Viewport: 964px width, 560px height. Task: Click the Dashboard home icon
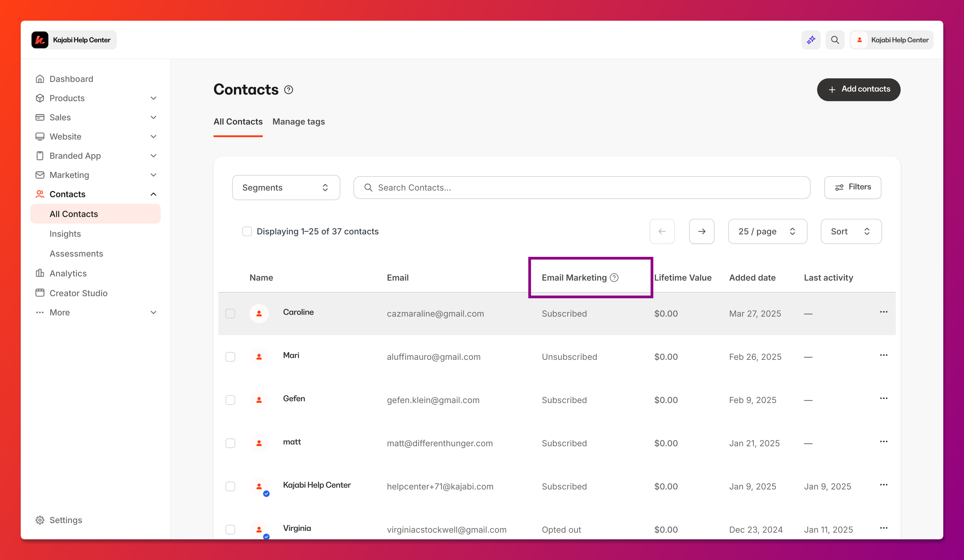(x=40, y=79)
